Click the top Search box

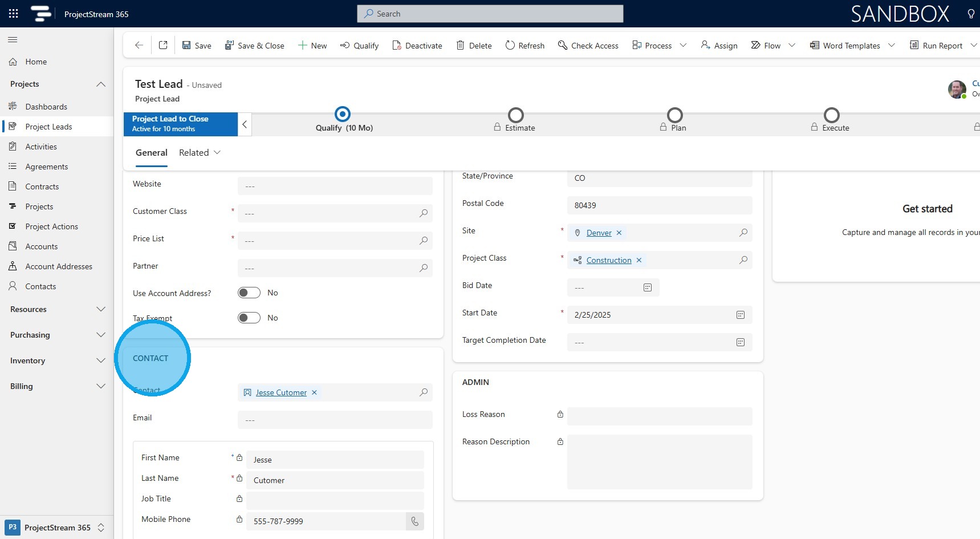point(490,14)
